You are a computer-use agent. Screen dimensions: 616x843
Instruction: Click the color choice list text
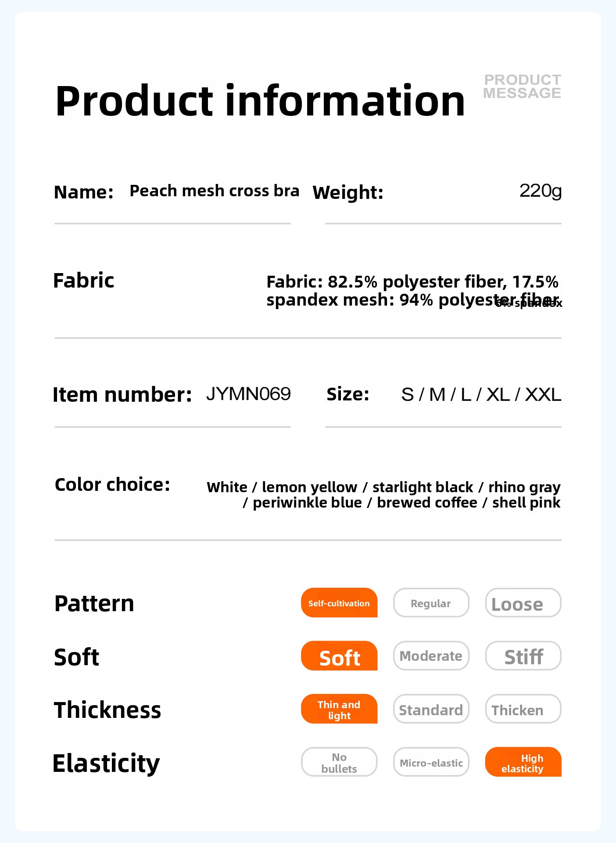(383, 495)
